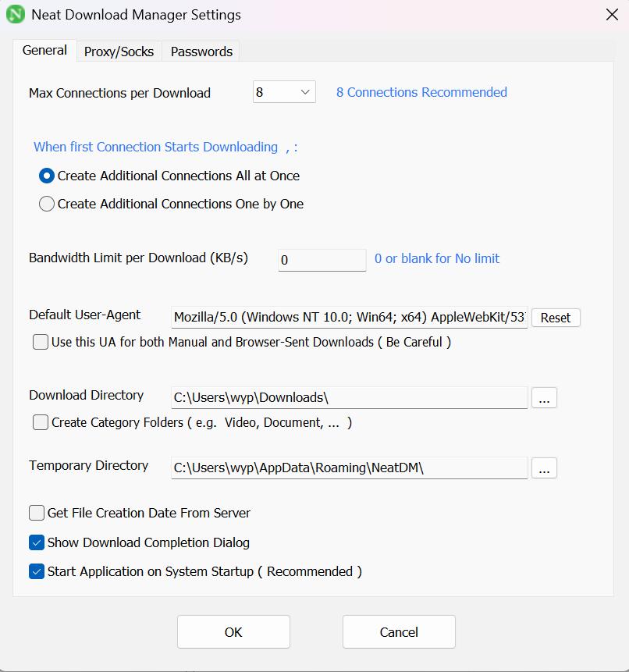Reset the Default User-Agent

[556, 318]
